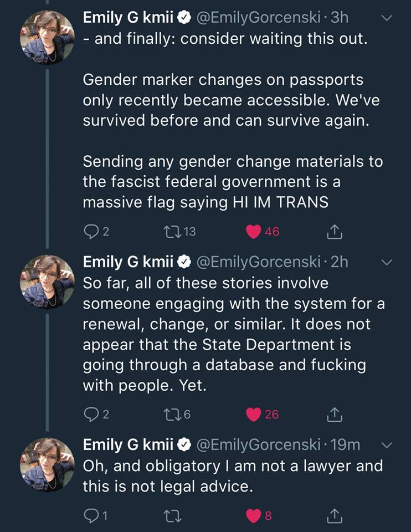Open options chevron on 3h tweet
The height and width of the screenshot is (532, 411).
pyautogui.click(x=387, y=18)
